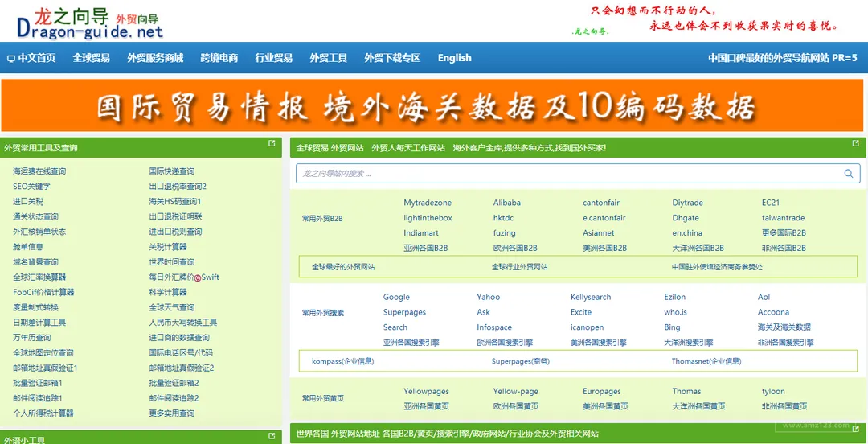Screen dimensions: 868x444
Task: Open 更多国际B2B link
Action: click(784, 232)
